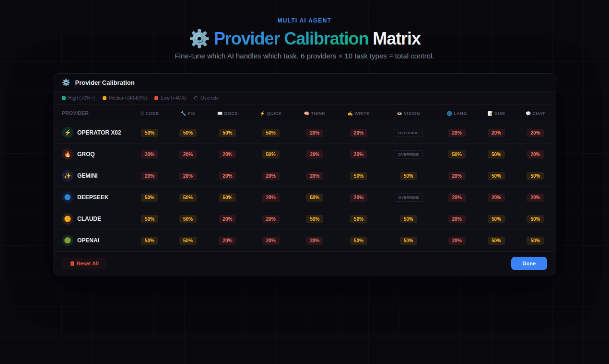The height and width of the screenshot is (364, 609).
Task: Select the CHAT column header
Action: tap(535, 114)
